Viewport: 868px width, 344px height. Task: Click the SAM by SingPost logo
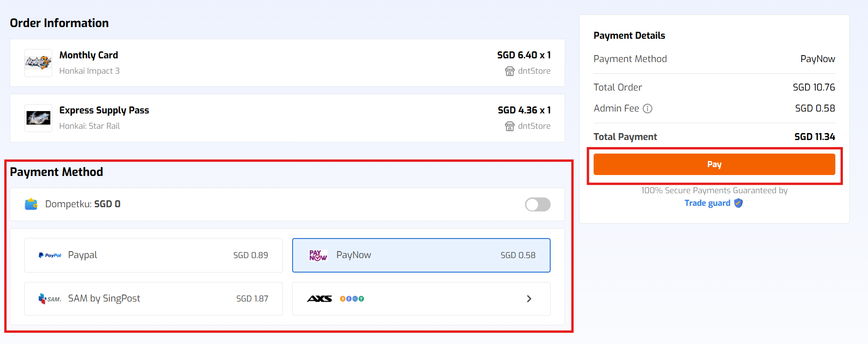pos(49,299)
